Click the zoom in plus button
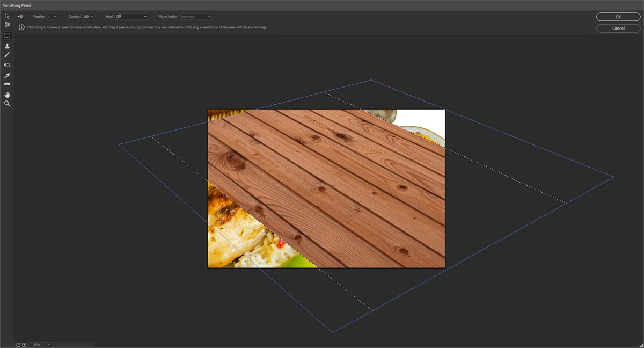This screenshot has width=644, height=348. [24, 344]
